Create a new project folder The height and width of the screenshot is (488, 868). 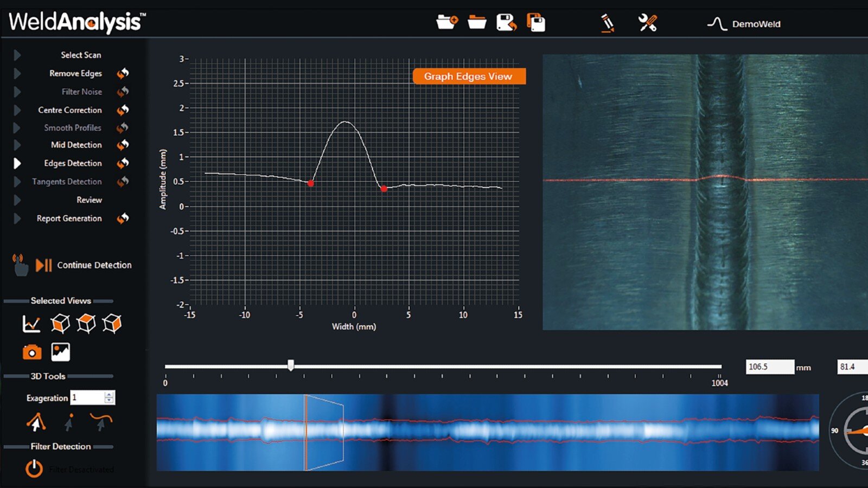pos(447,22)
